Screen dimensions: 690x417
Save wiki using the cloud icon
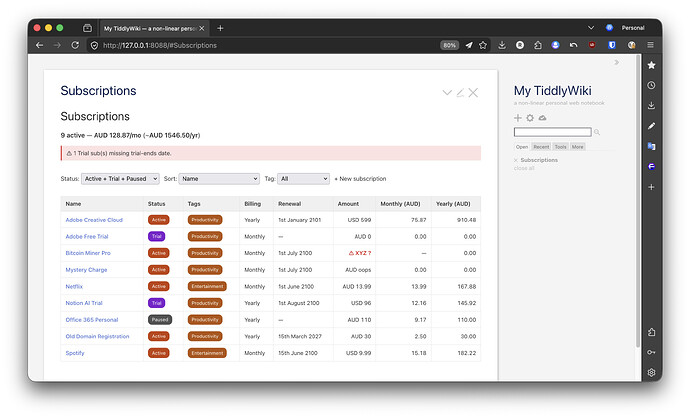click(542, 118)
